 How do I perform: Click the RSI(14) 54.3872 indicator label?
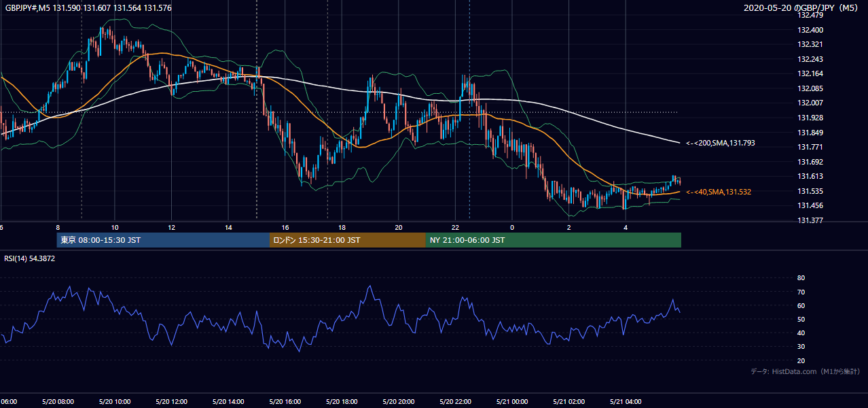coord(29,258)
